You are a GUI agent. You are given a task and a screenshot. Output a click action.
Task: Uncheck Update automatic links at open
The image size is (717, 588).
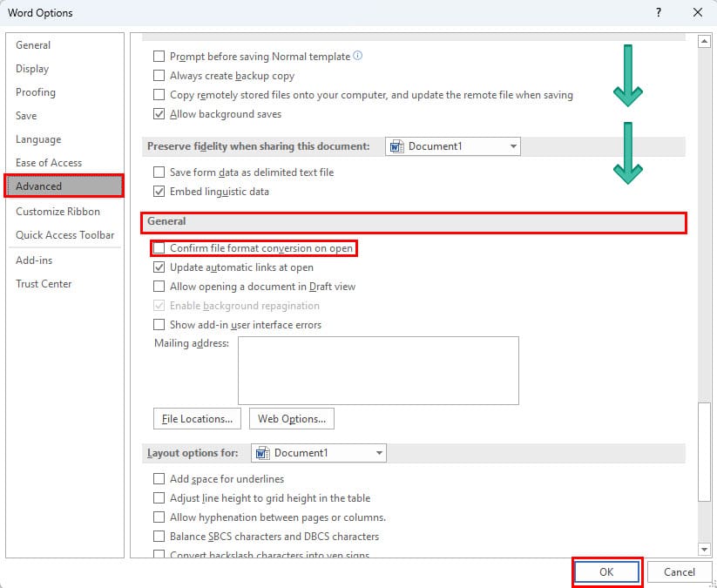(159, 267)
